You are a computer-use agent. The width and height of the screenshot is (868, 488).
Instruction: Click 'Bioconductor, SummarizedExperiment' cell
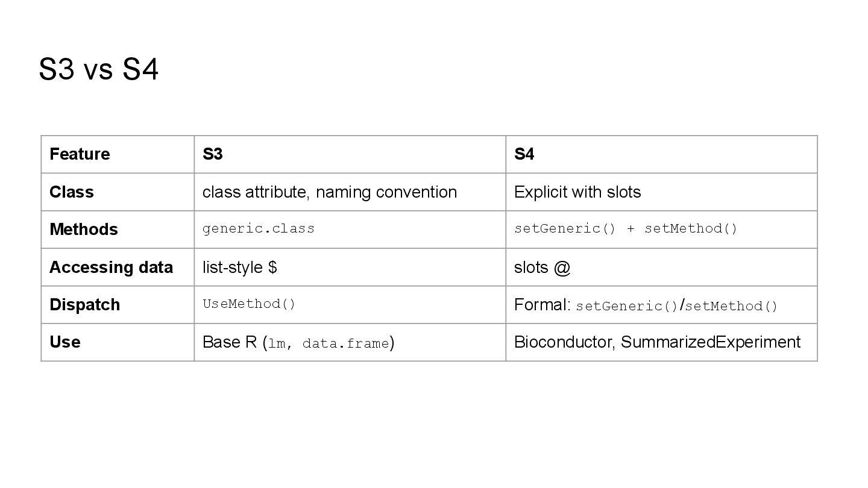point(657,342)
